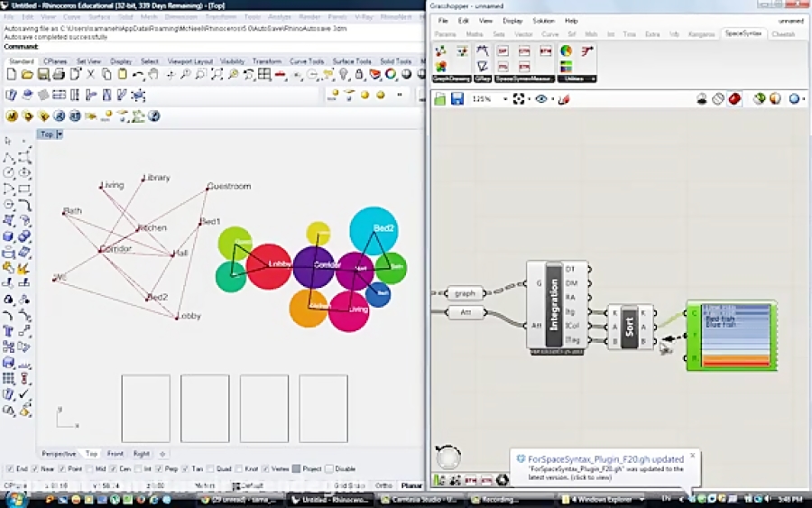This screenshot has width=812, height=508.
Task: Click the Open file icon in Grasshopper toolbar
Action: [x=440, y=99]
